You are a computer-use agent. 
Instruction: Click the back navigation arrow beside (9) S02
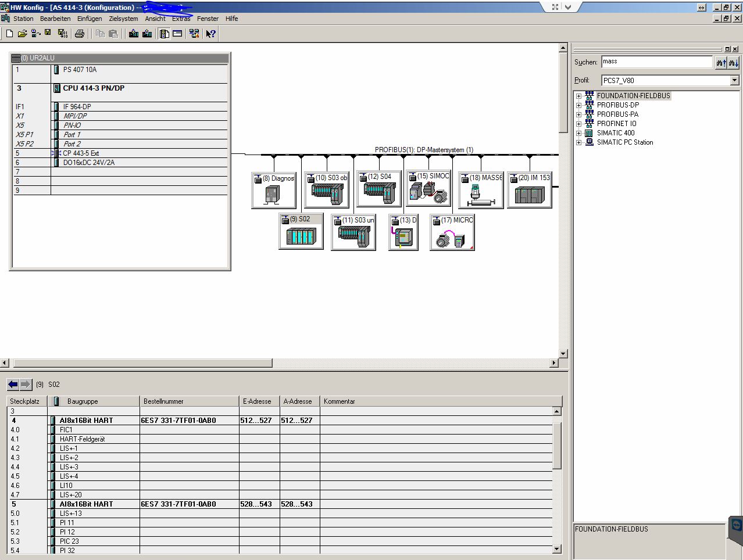[13, 384]
